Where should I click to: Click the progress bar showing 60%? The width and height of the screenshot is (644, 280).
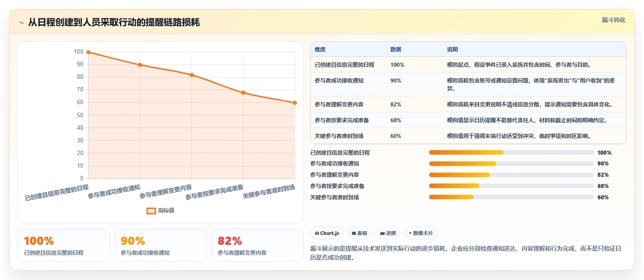click(x=511, y=197)
